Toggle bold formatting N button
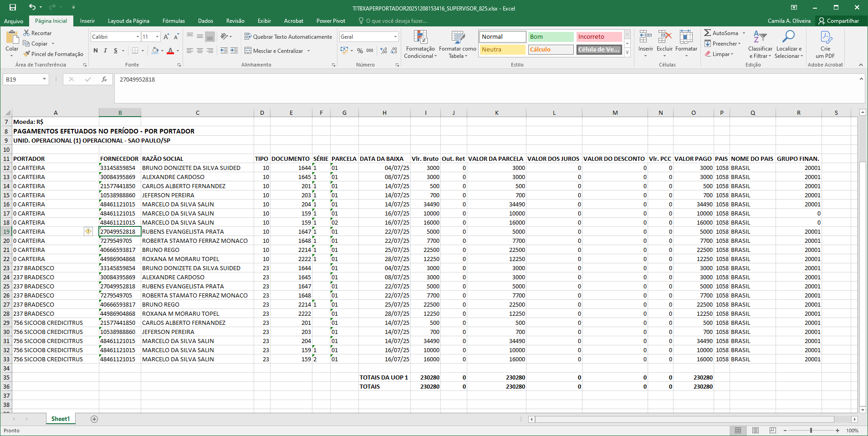 click(96, 51)
